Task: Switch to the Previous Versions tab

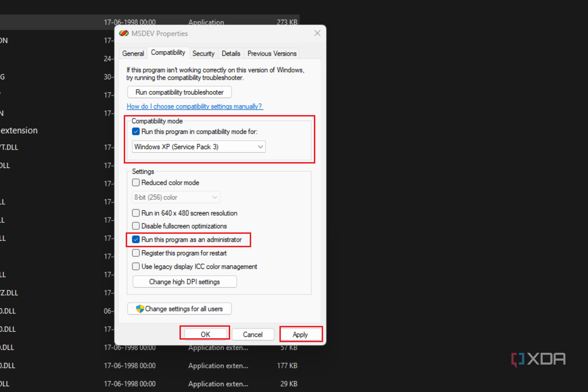Action: (x=272, y=53)
